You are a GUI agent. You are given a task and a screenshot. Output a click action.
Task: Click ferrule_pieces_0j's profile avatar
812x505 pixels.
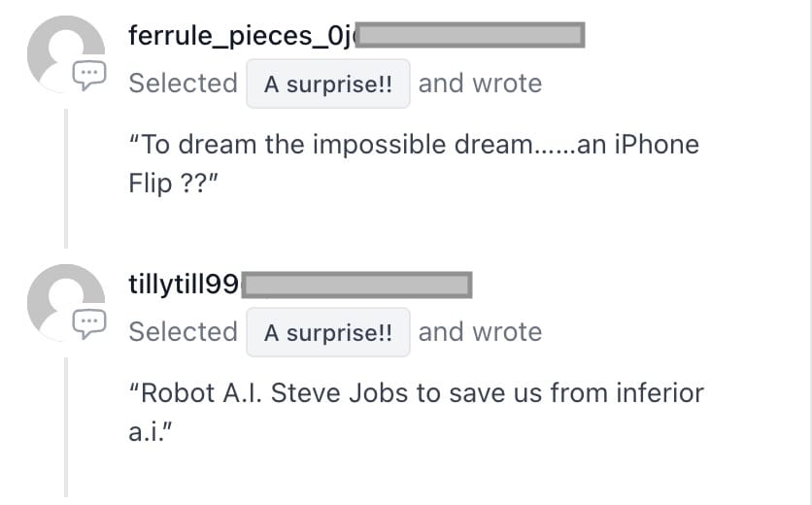(66, 53)
